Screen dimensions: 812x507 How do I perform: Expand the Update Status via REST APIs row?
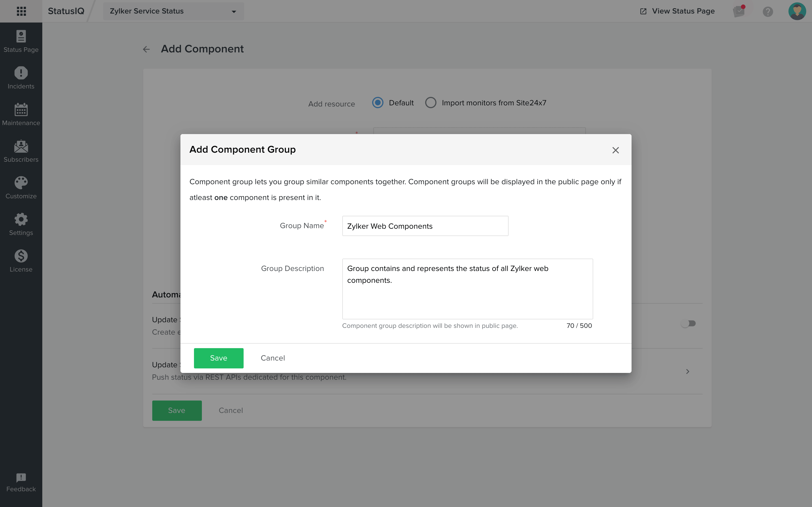(687, 372)
